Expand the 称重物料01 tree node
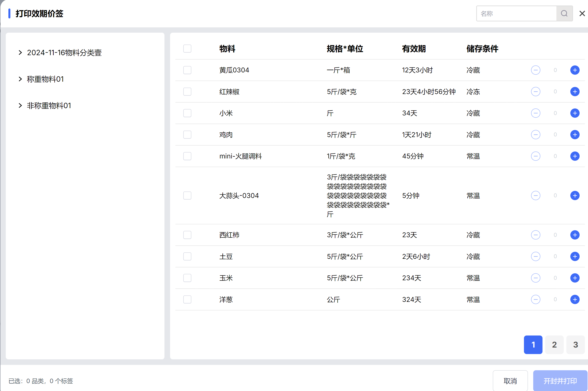This screenshot has height=391, width=588. coord(21,79)
